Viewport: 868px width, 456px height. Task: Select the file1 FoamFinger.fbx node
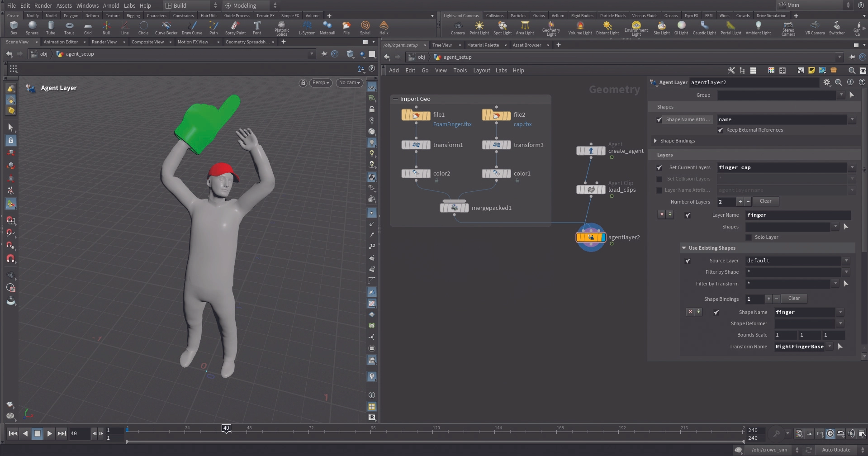pos(416,115)
